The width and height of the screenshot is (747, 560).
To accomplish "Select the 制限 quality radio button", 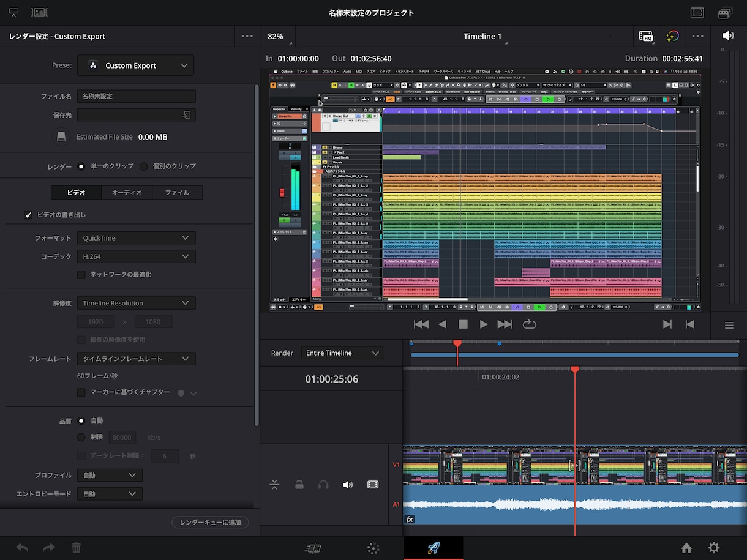I will 81,438.
